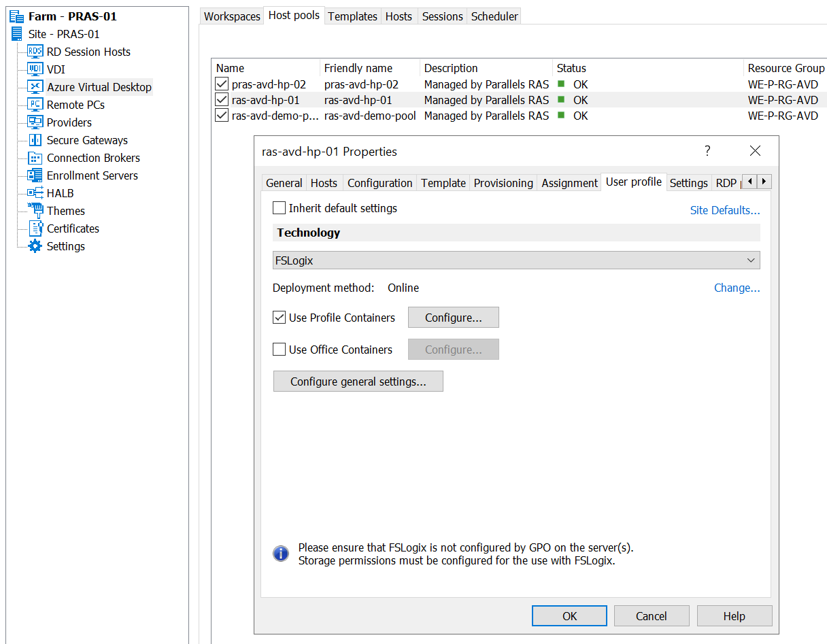Open the Scheduler tab

[494, 16]
